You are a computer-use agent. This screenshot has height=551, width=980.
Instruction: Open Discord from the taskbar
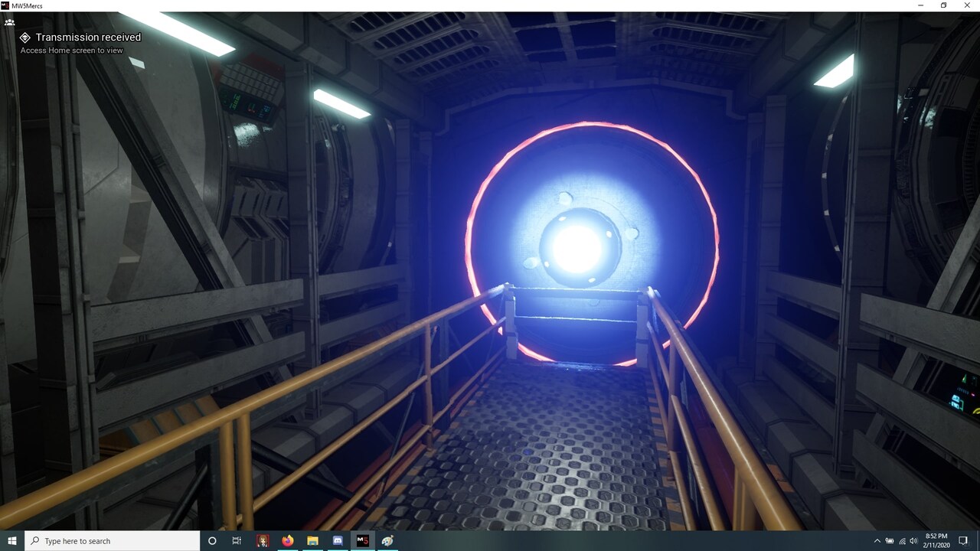[x=337, y=541]
